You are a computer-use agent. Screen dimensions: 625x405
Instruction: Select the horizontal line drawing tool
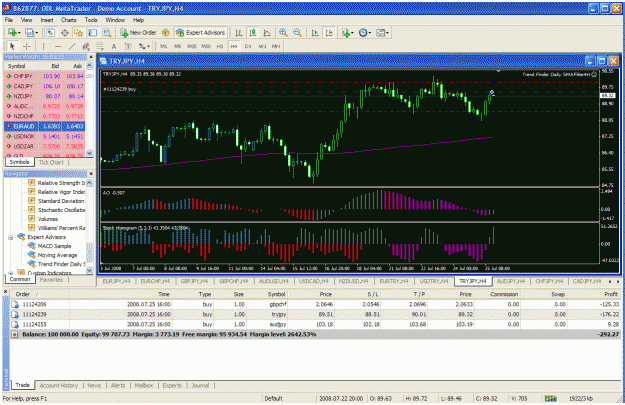coord(58,46)
